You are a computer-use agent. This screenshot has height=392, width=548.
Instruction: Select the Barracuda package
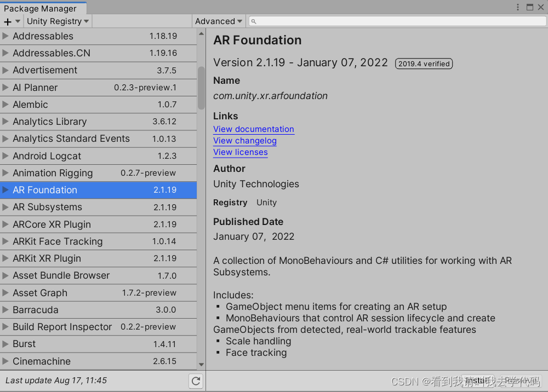(x=98, y=310)
